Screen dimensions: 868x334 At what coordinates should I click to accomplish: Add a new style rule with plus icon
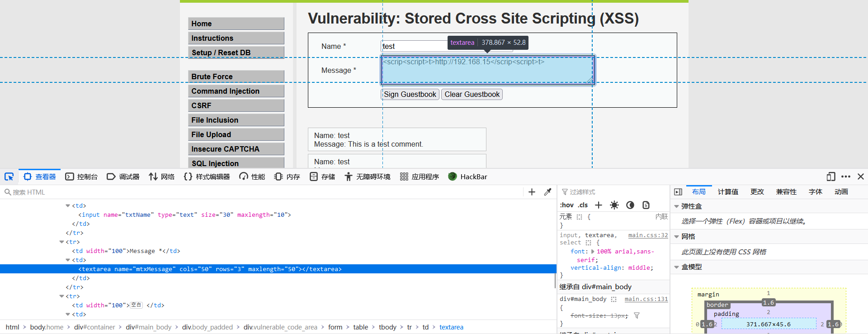pyautogui.click(x=599, y=205)
